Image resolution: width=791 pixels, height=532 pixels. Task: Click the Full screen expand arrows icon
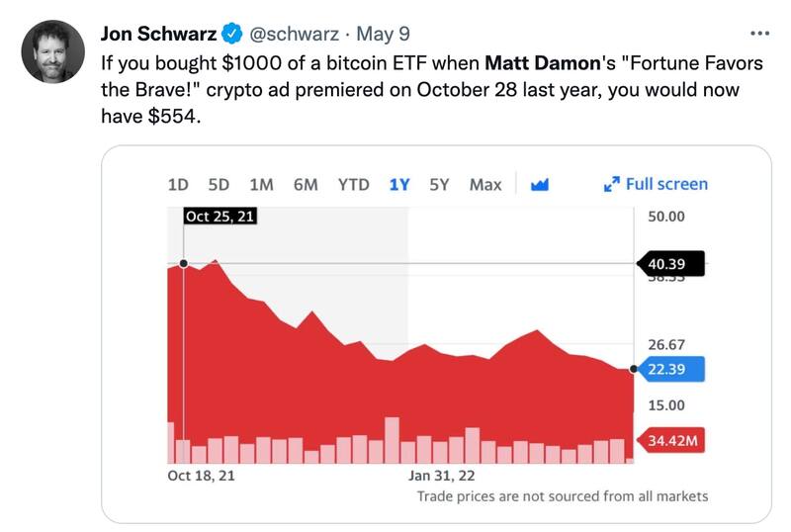coord(611,184)
